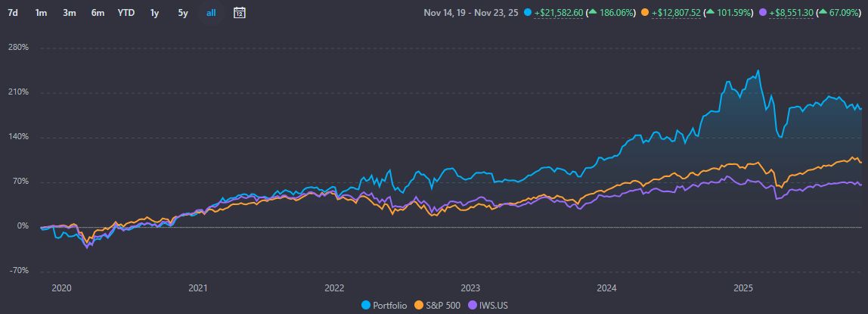Click the +$21,582.60 portfolio gain value
The image size is (868, 314).
[x=559, y=13]
